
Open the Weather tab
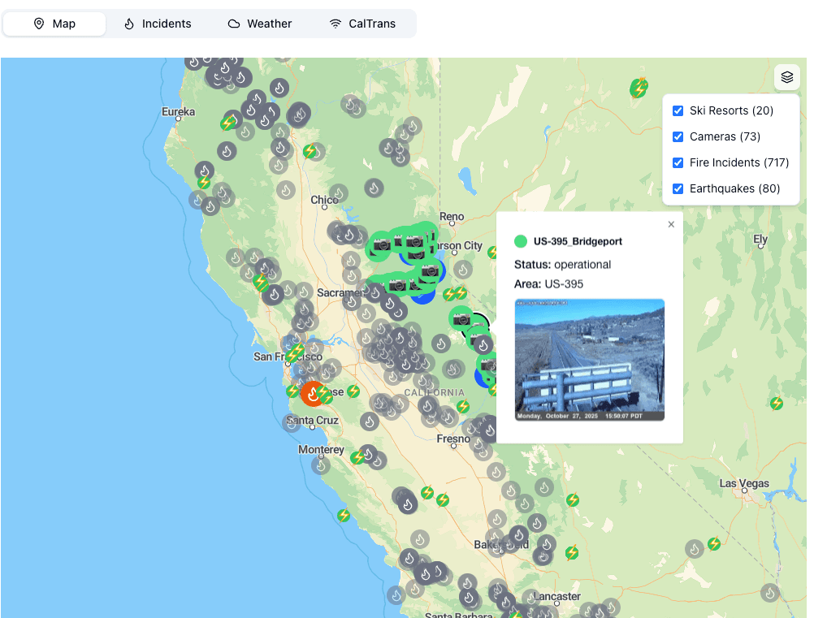(259, 24)
